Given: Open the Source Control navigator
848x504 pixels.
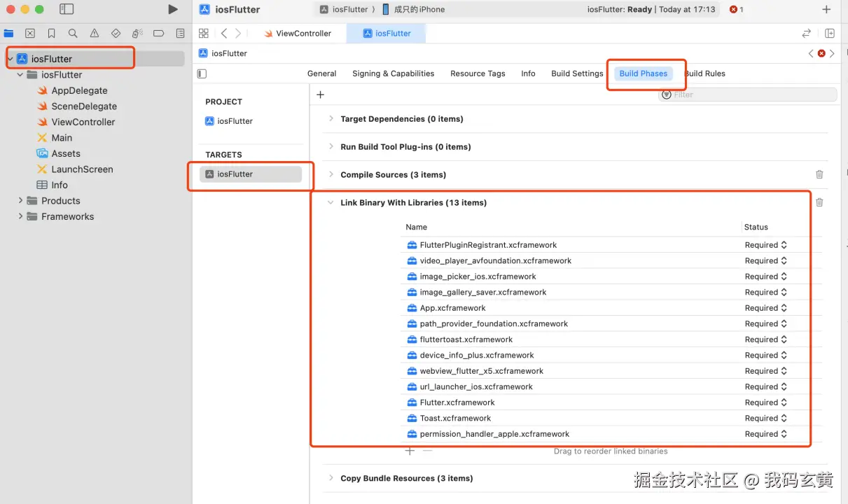Looking at the screenshot, I should coord(30,33).
